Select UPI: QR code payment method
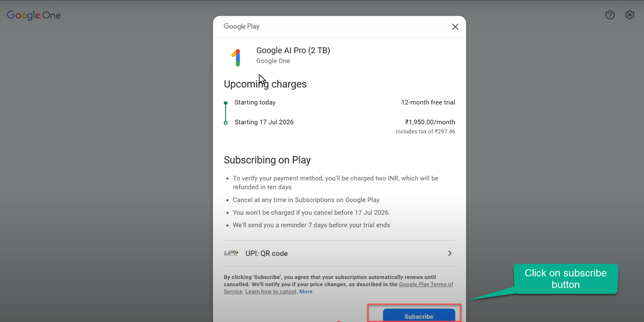This screenshot has width=644, height=322. tap(339, 253)
